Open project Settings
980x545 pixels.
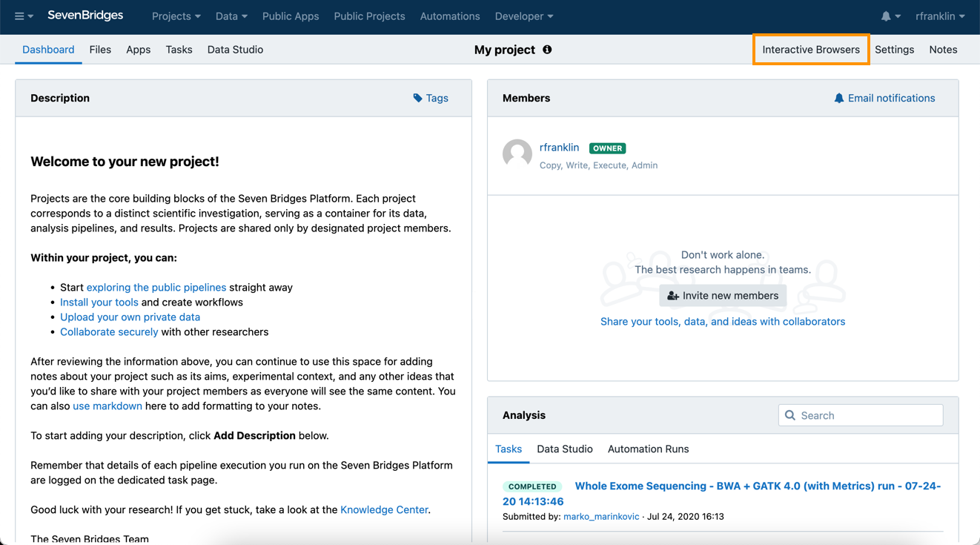894,50
